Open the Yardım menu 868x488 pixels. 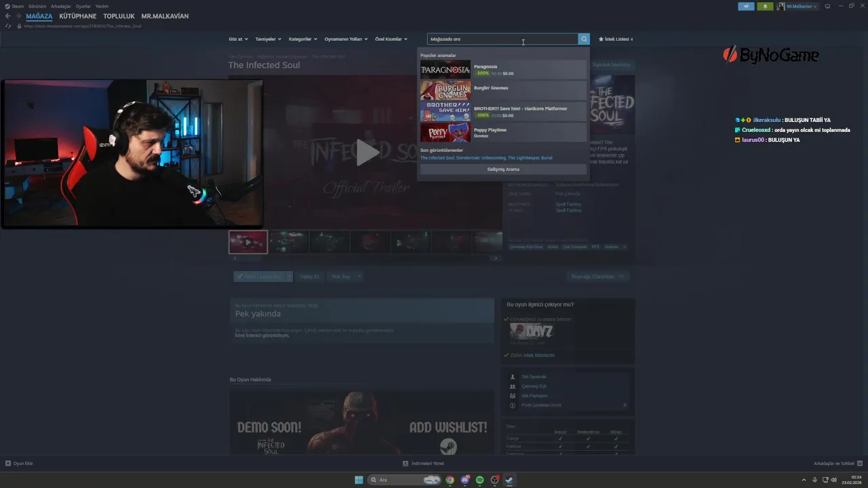point(102,6)
